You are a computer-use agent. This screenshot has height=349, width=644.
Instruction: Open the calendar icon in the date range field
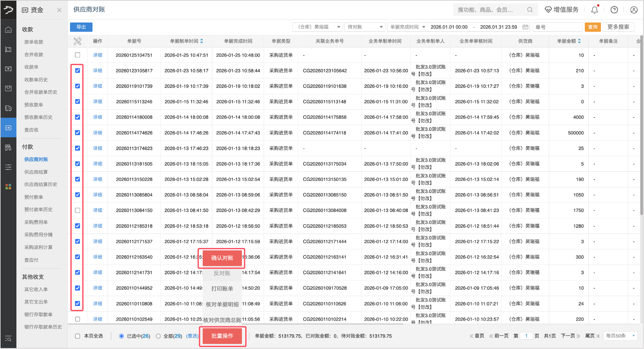point(525,27)
